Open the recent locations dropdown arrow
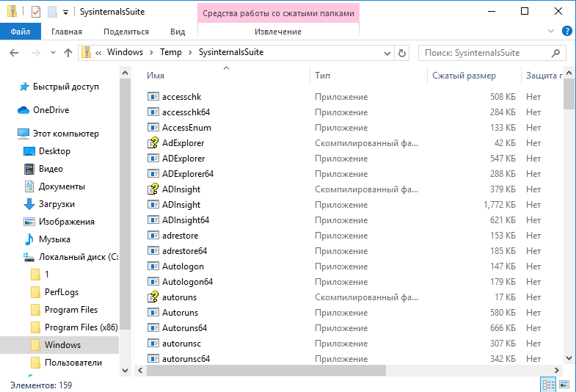The image size is (576, 392). tap(53, 53)
